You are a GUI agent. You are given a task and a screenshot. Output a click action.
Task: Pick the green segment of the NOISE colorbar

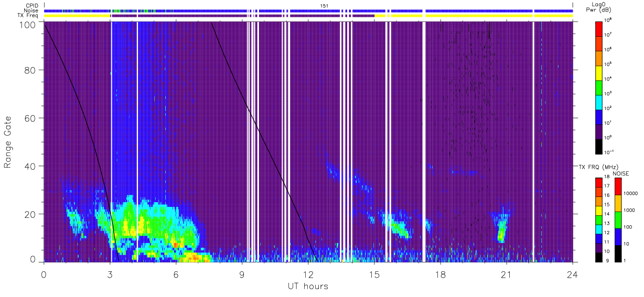click(x=619, y=219)
